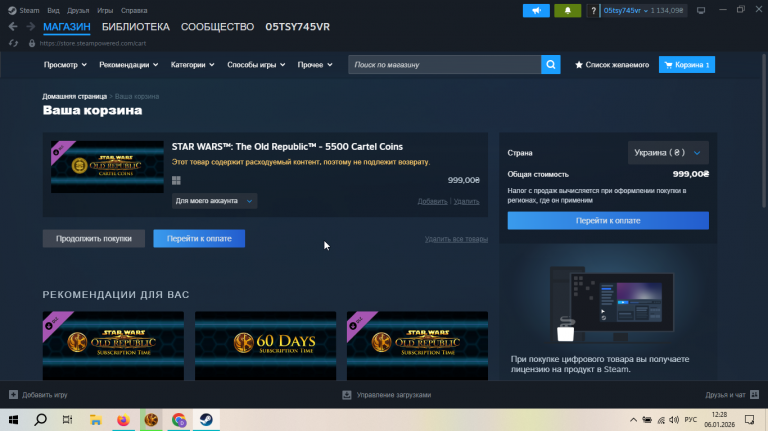Expand the Просмотр store menu
This screenshot has width=768, height=431.
pos(65,65)
